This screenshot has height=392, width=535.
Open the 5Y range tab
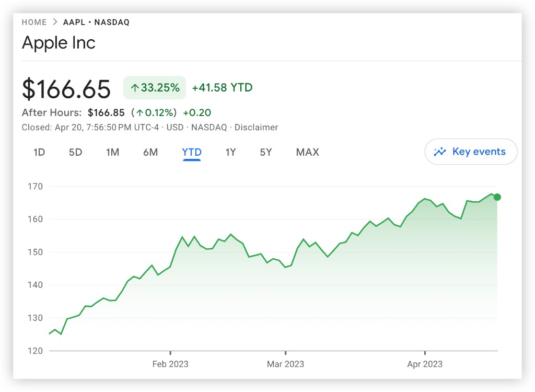tap(266, 153)
